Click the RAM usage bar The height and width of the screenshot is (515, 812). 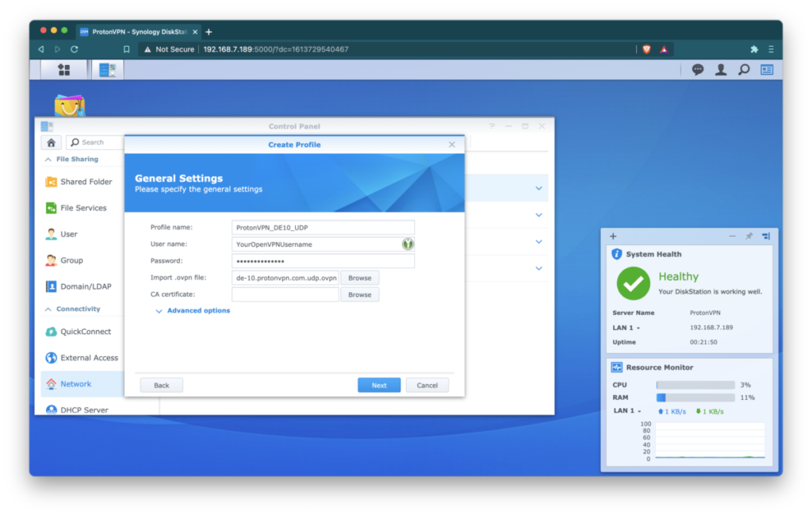pyautogui.click(x=695, y=398)
